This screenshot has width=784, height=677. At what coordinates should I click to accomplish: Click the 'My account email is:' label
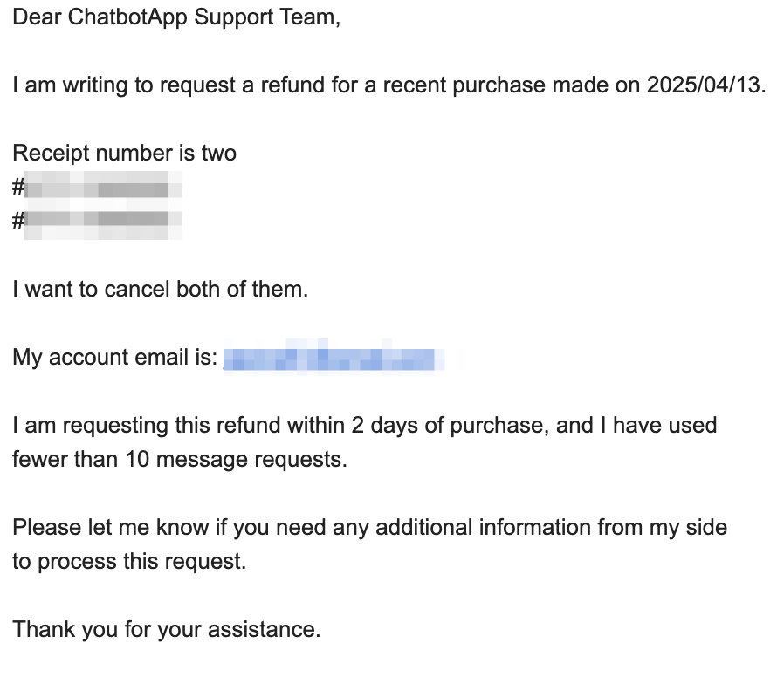coord(115,358)
